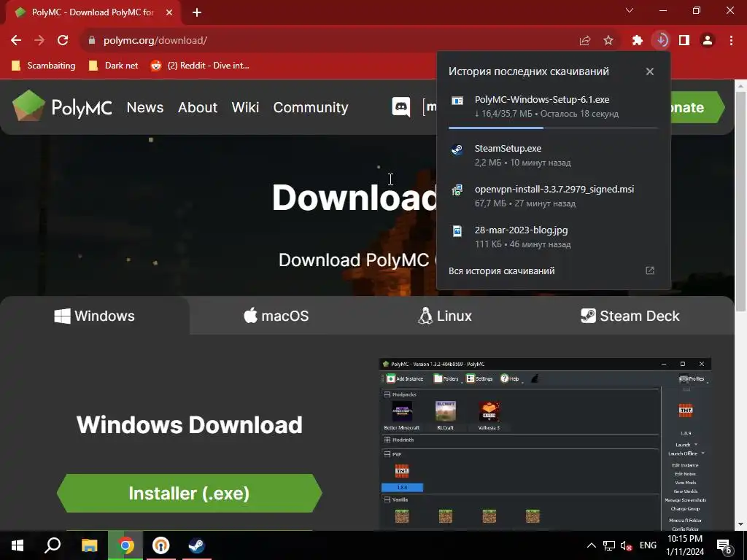Click the network tray icon
The image size is (747, 560).
tap(608, 545)
